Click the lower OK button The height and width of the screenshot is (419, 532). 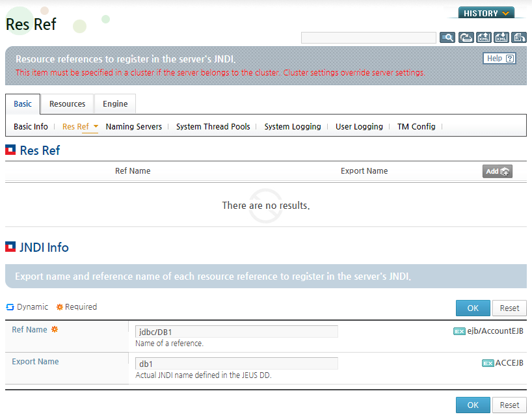click(x=473, y=405)
